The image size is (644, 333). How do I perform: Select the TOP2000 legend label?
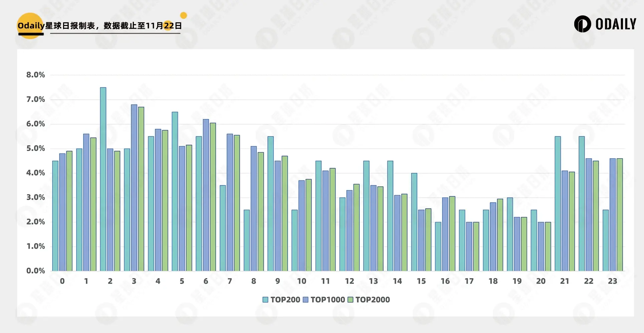click(373, 300)
